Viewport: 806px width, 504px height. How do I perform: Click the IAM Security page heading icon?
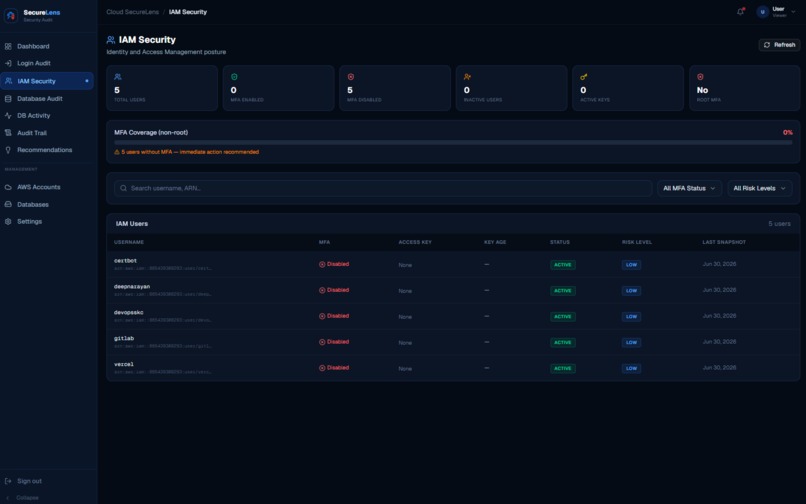[x=111, y=40]
